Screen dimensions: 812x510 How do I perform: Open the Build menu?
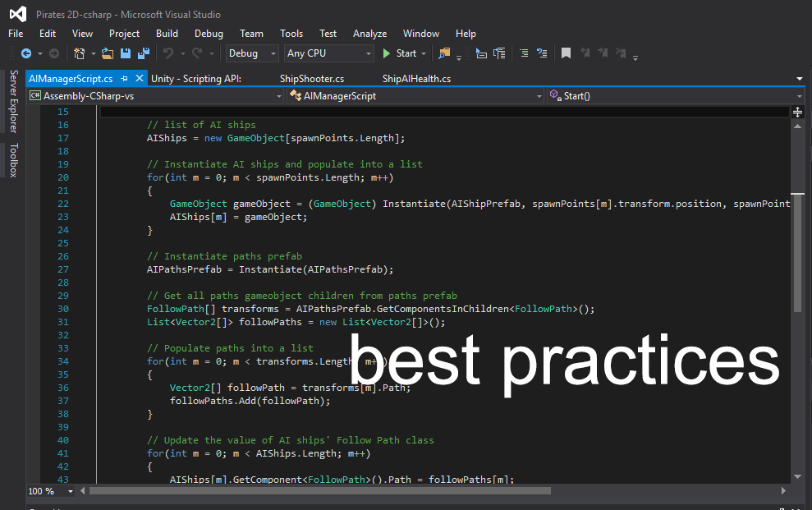point(167,34)
